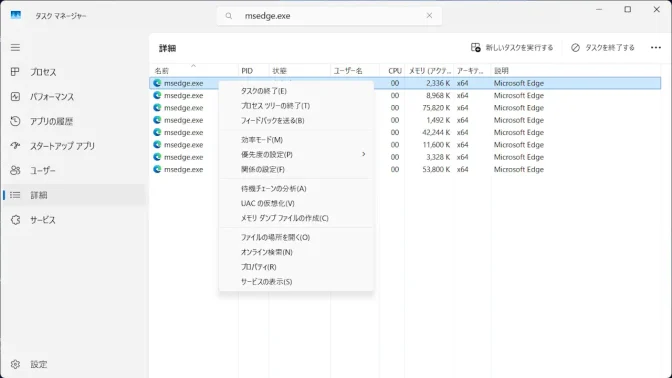Click Edge icon of the 2,336 K row
Image resolution: width=672 pixels, height=378 pixels.
[157, 83]
